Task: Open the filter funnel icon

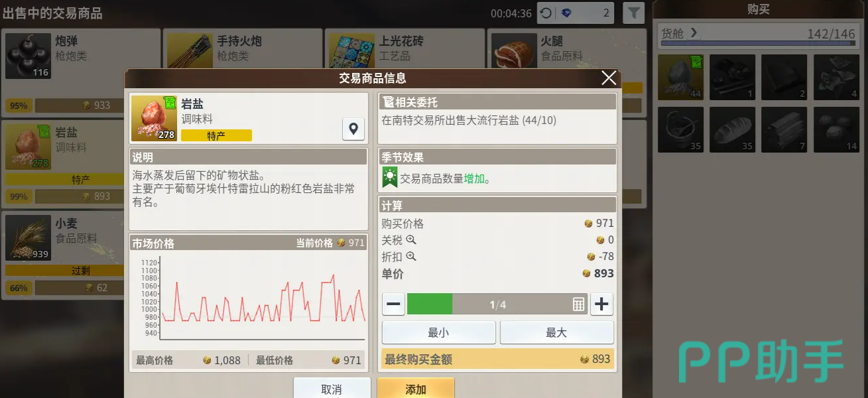Action: (634, 13)
